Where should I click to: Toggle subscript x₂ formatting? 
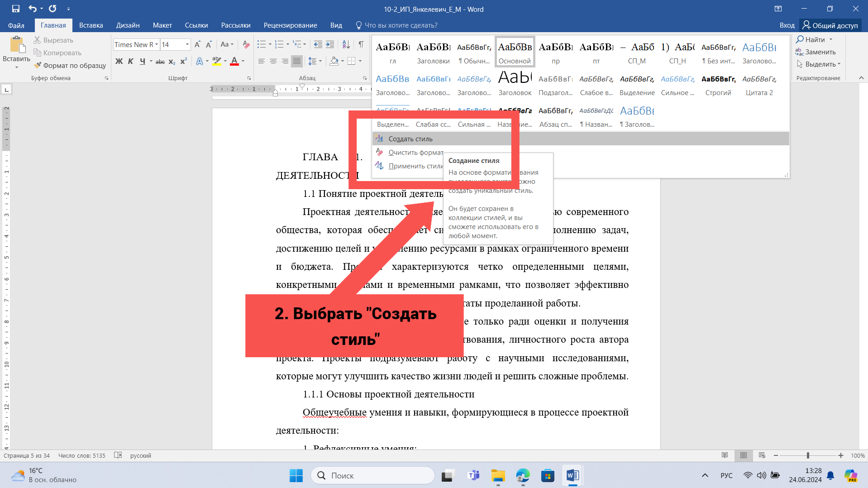tap(172, 62)
